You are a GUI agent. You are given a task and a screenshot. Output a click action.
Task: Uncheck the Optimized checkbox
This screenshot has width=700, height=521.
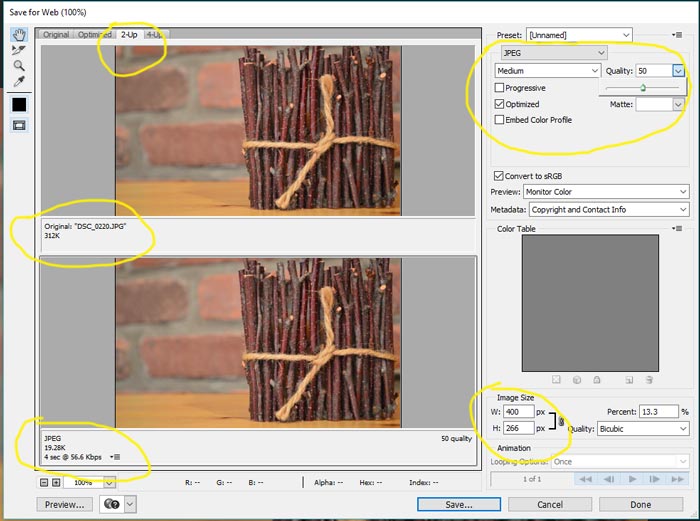click(x=500, y=104)
